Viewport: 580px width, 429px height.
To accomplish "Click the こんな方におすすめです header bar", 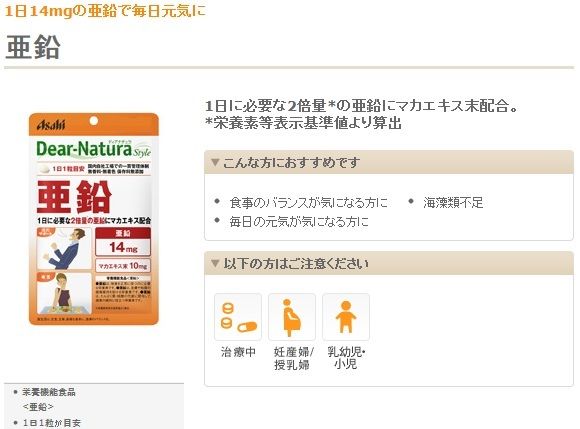I will 389,162.
